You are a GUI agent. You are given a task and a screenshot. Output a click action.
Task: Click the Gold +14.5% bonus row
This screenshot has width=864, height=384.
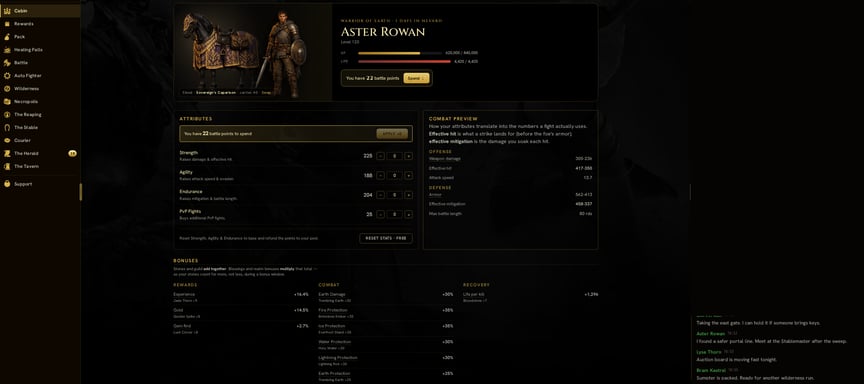(x=241, y=313)
